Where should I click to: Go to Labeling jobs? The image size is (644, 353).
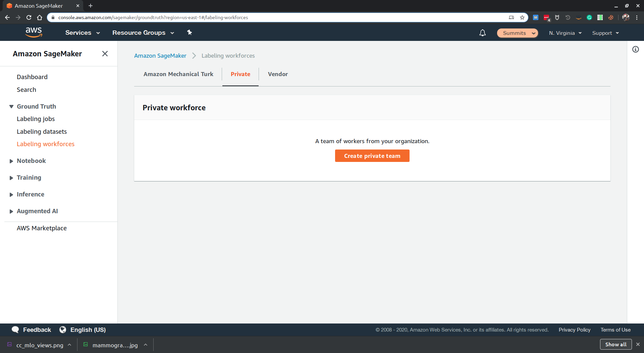tap(36, 119)
